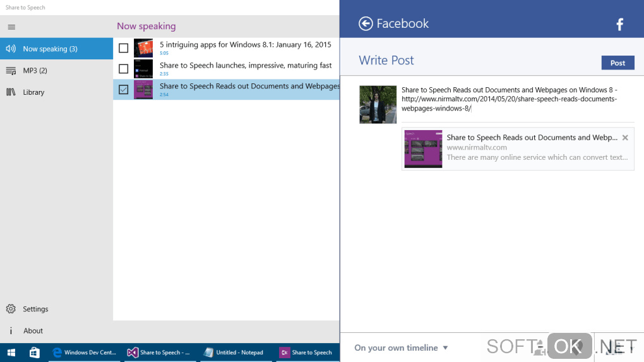
Task: Click the link preview title text
Action: click(532, 138)
